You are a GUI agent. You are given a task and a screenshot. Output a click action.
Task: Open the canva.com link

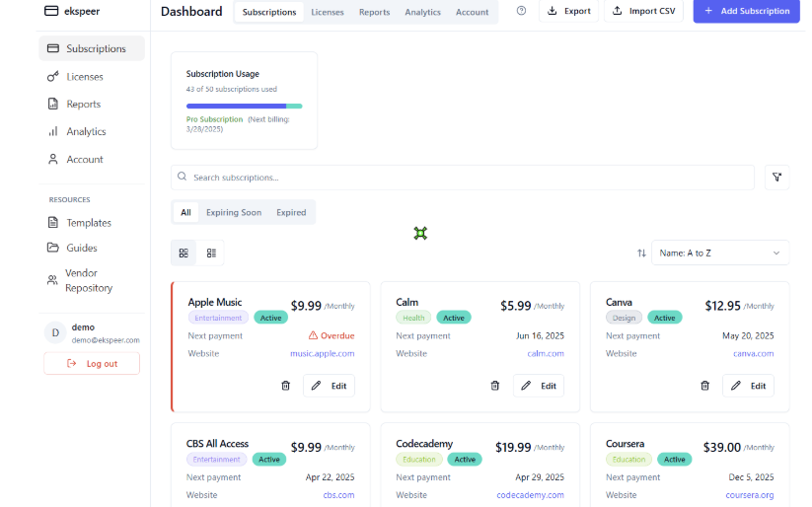(753, 353)
